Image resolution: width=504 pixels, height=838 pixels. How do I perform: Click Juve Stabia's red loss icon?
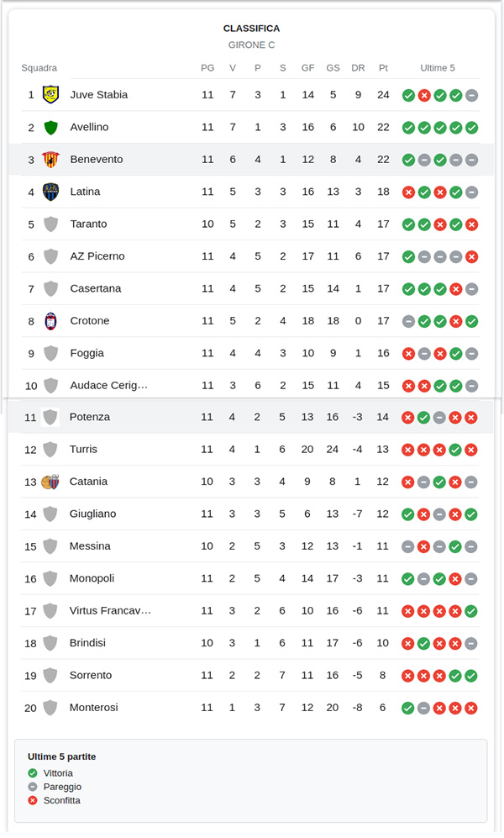(424, 95)
